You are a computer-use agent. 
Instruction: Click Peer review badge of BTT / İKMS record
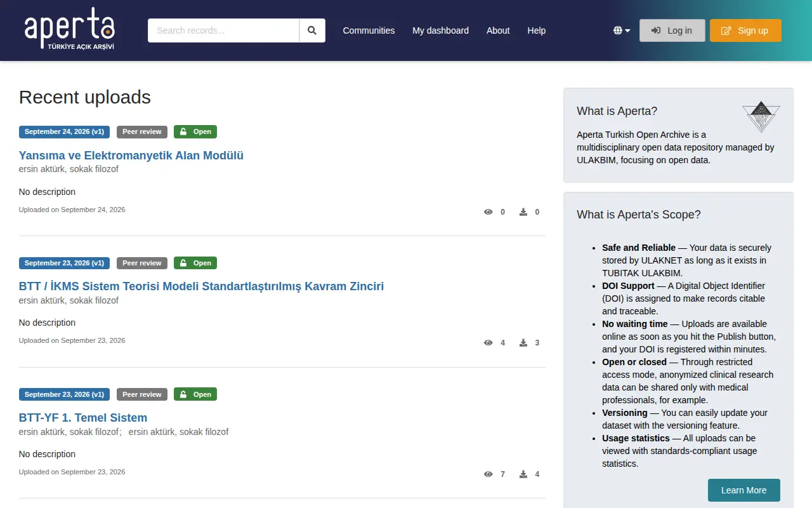pos(142,263)
